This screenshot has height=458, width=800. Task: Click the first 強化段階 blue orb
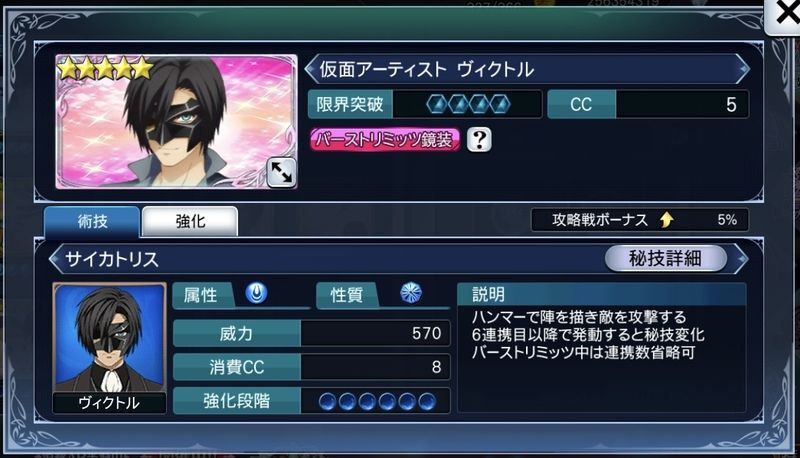pos(327,401)
